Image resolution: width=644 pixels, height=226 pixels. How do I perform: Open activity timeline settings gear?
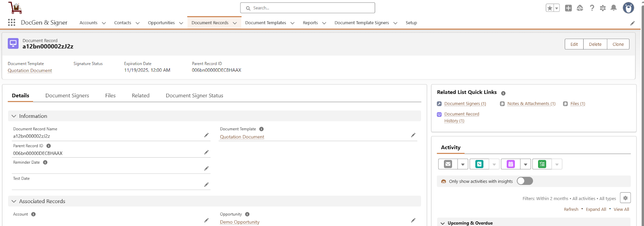tap(625, 198)
